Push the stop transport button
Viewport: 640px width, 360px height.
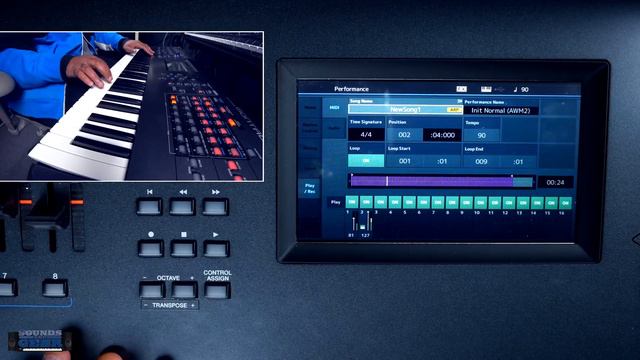(183, 249)
